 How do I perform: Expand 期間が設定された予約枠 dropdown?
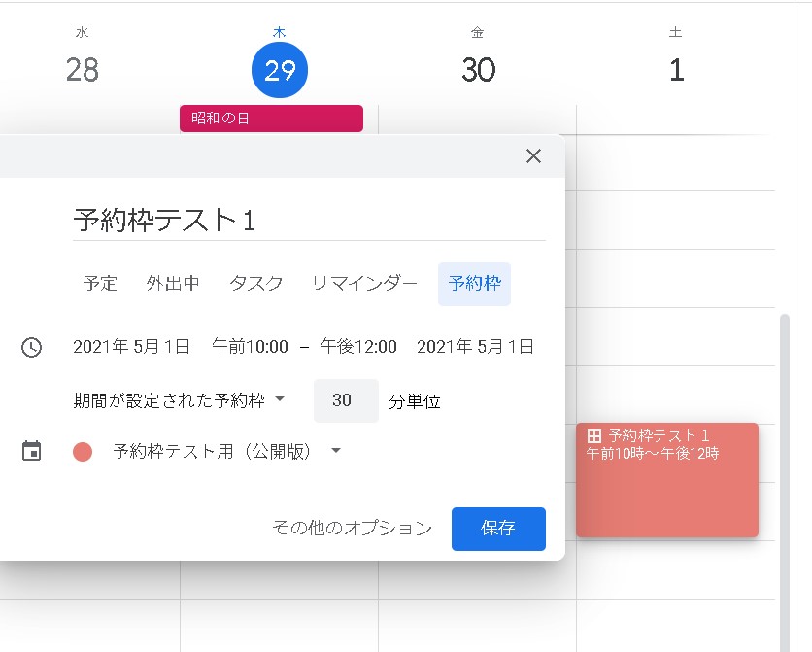(x=180, y=399)
